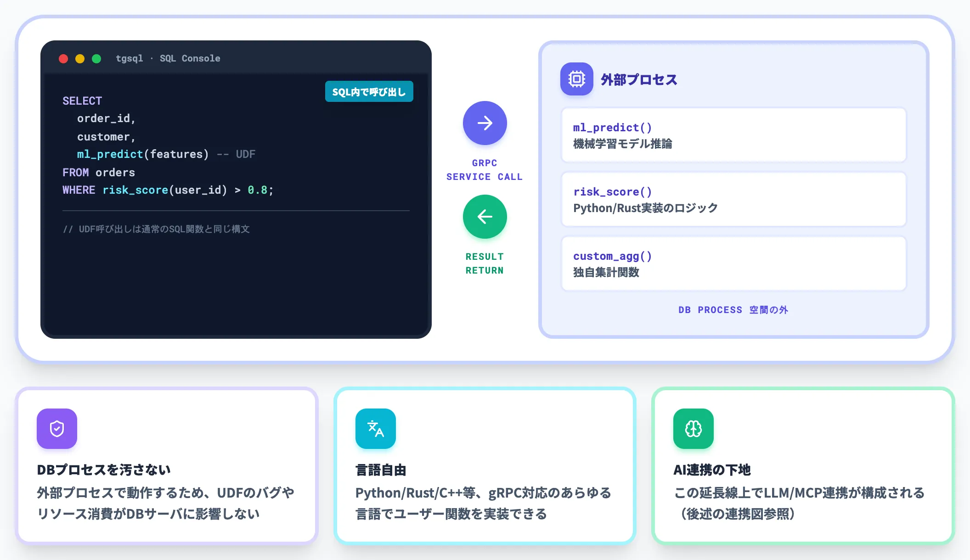Select the ml_predict() function card
This screenshot has height=560, width=970.
point(734,135)
